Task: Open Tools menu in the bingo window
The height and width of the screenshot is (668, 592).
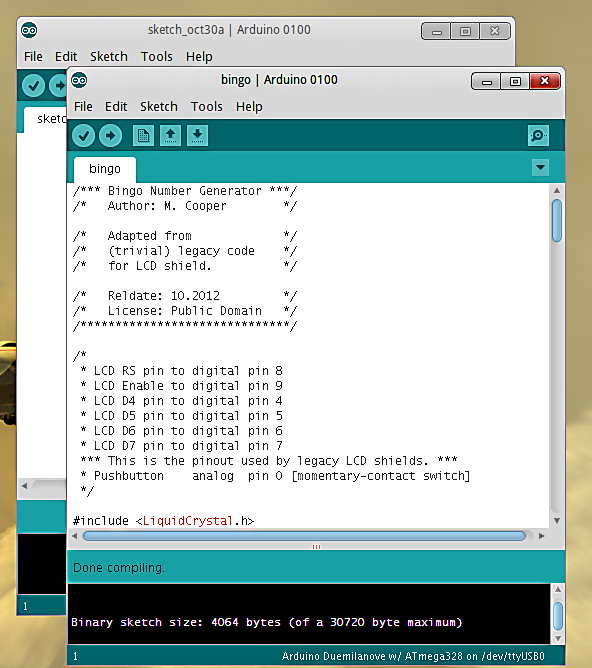Action: [207, 107]
